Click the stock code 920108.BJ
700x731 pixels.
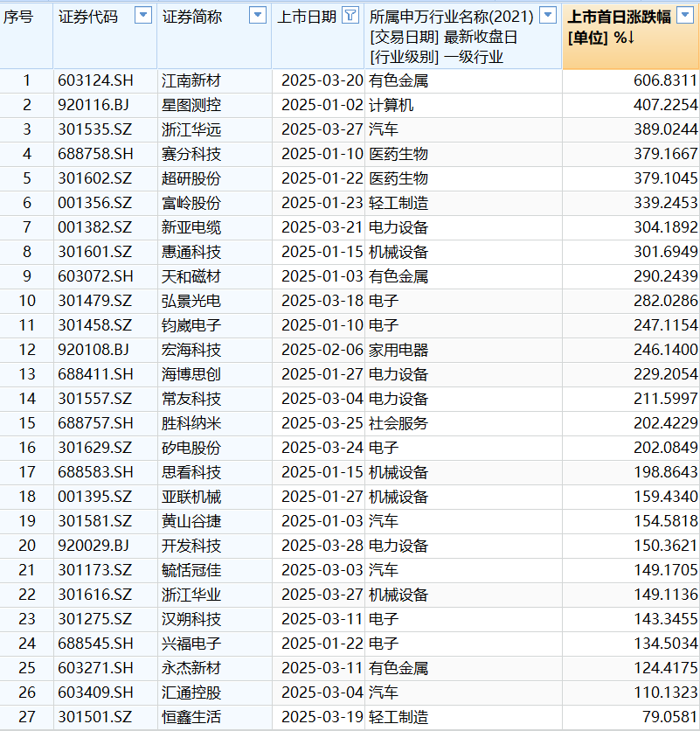pyautogui.click(x=96, y=350)
